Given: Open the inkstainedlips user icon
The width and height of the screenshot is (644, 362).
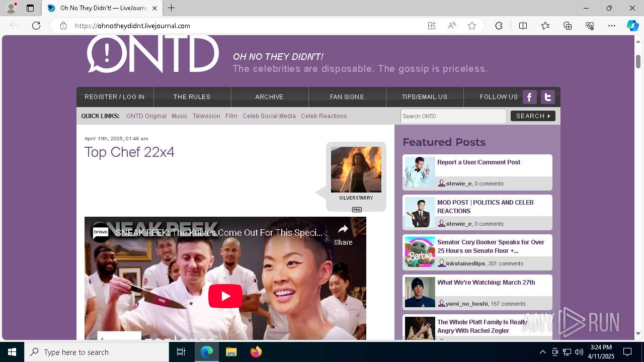Looking at the screenshot, I should click(442, 263).
